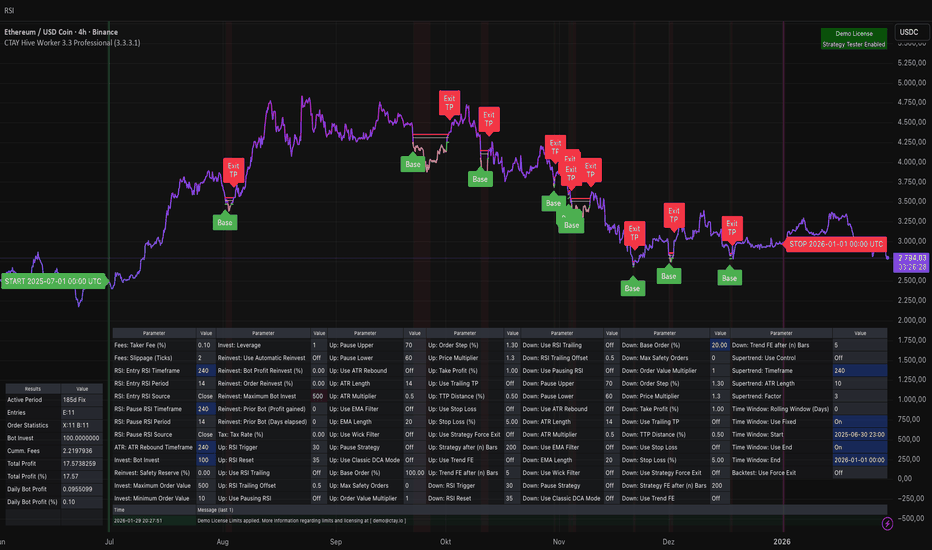Select the lowest Base marker on chart
The height and width of the screenshot is (550, 932).
tap(632, 289)
